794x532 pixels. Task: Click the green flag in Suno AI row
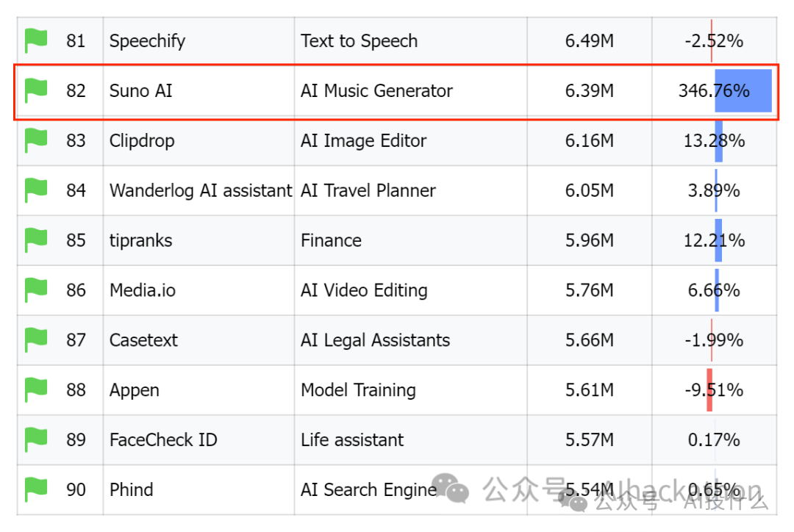pos(36,90)
